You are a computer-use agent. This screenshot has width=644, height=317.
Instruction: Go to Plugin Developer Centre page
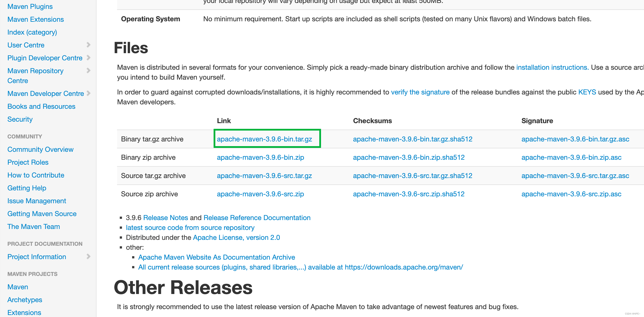(x=45, y=58)
